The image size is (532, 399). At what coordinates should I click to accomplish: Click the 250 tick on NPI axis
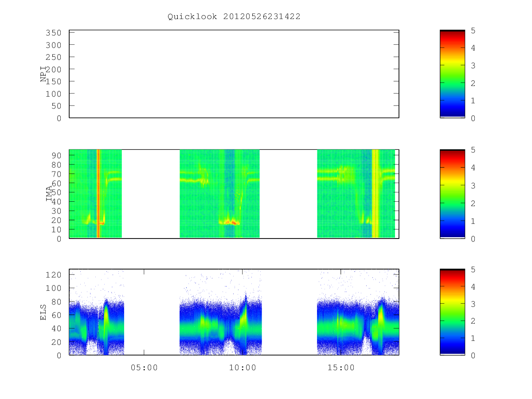(53, 57)
